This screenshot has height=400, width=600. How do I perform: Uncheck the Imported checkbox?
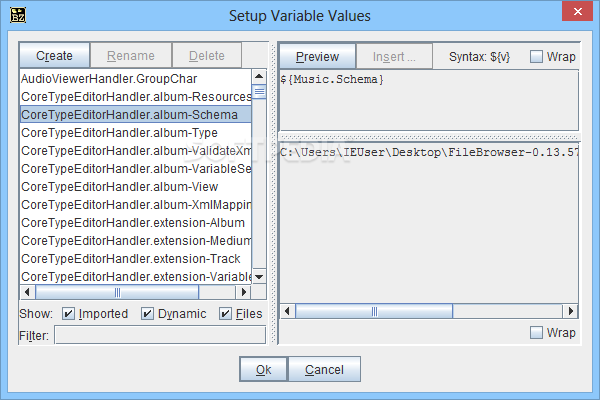tap(68, 314)
